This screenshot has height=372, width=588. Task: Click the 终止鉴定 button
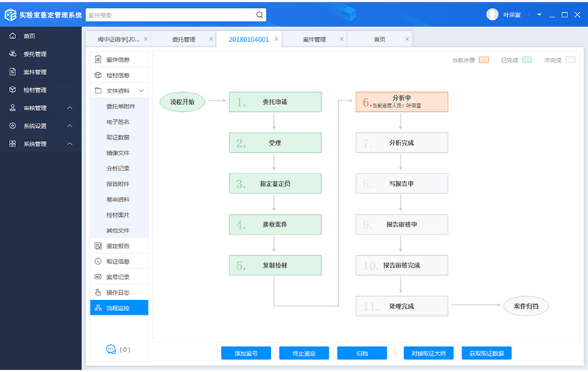click(304, 354)
